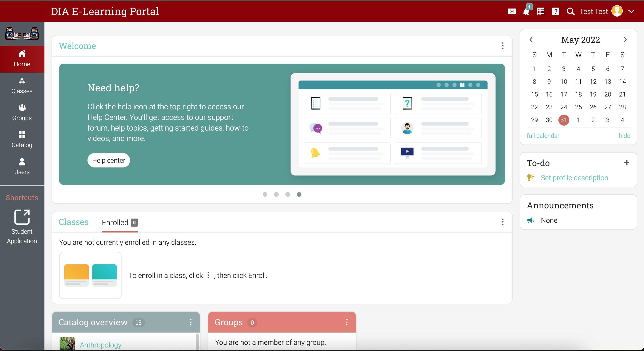Click the Help center button
Viewport: 644px width, 351px height.
click(x=109, y=160)
